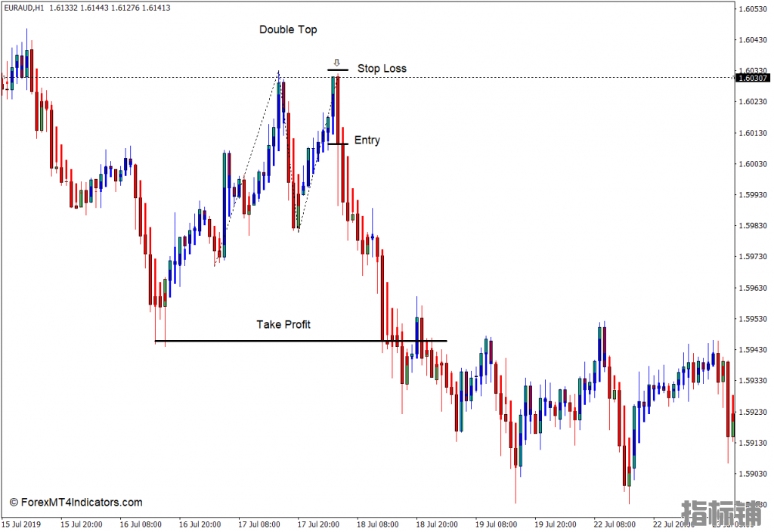
Task: Select the 17 Jul 08:00 time label
Action: [x=259, y=524]
